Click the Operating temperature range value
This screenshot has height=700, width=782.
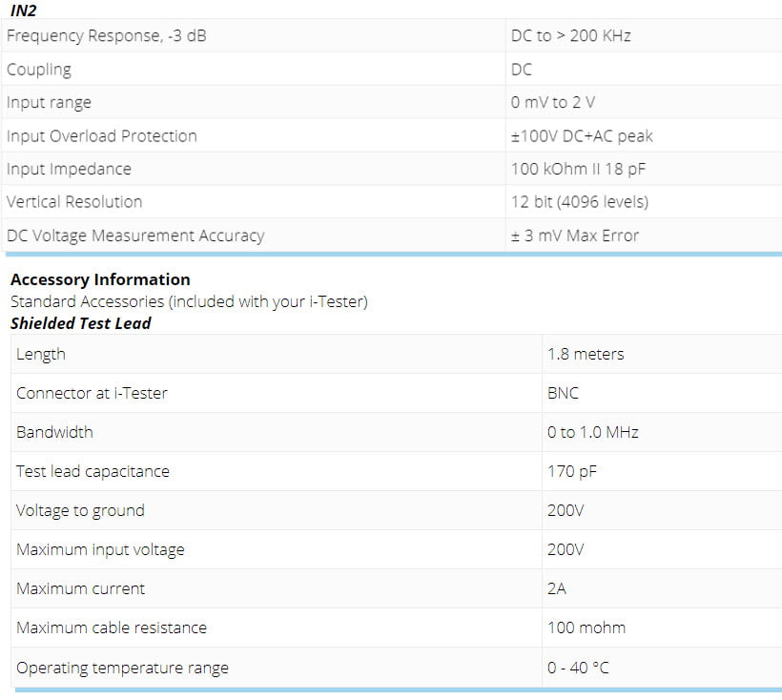point(578,668)
